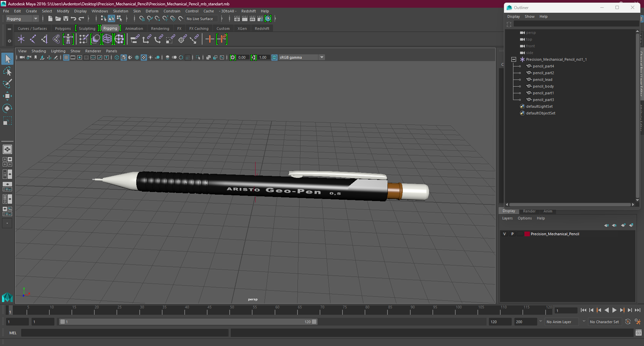The height and width of the screenshot is (346, 644).
Task: Switch to the Animation shelf tab
Action: [134, 29]
